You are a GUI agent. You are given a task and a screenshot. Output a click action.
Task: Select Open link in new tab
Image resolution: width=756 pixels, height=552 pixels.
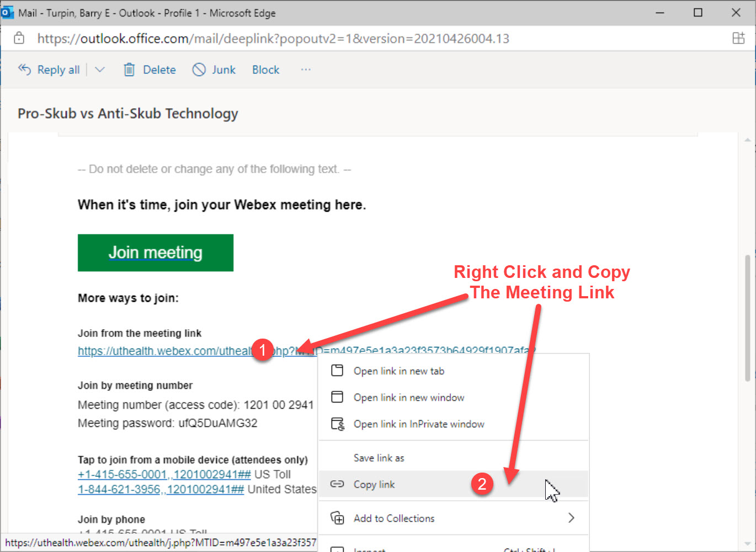[x=398, y=371]
